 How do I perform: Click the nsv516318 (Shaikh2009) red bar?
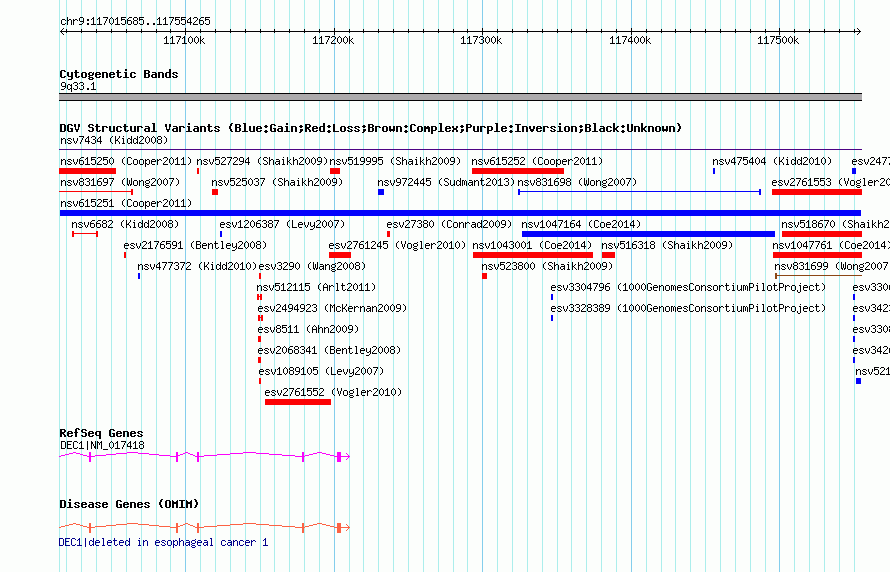608,255
